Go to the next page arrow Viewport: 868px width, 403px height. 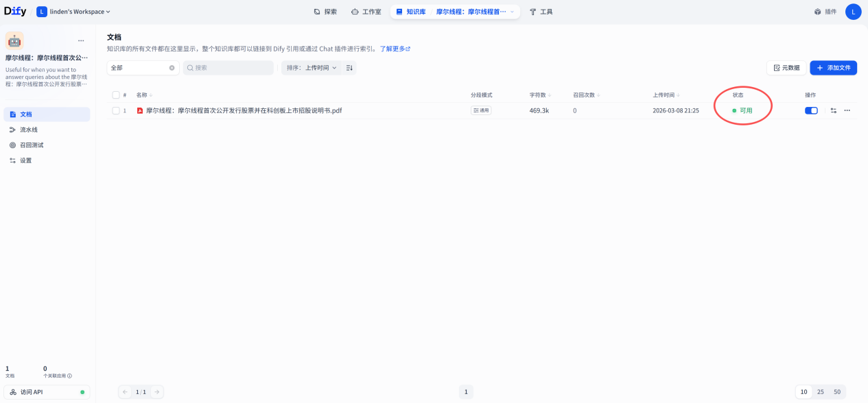tap(156, 392)
